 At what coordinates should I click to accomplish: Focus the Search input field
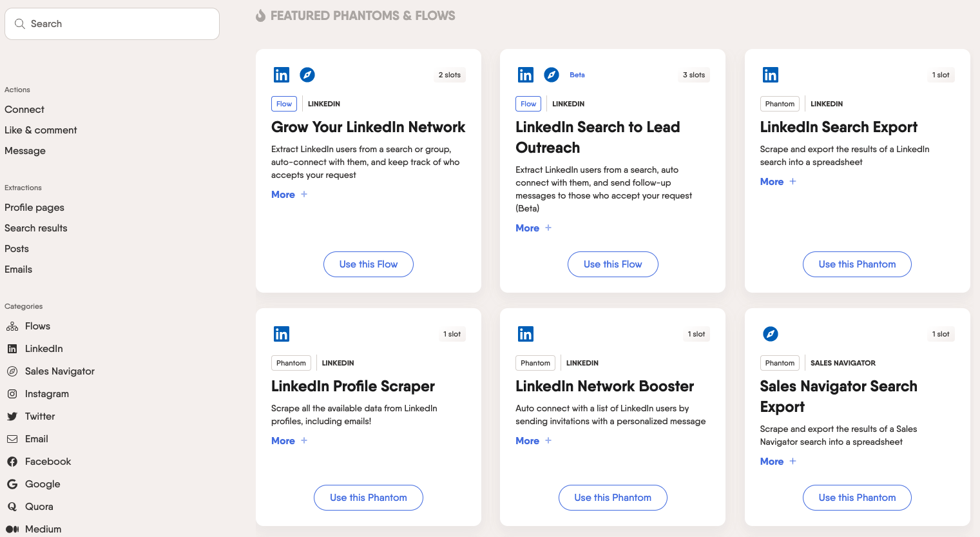point(112,24)
